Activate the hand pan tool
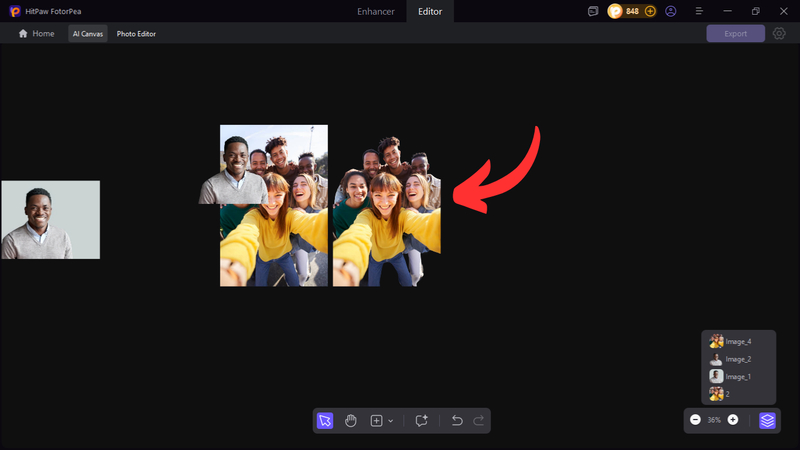The image size is (800, 450). [351, 421]
